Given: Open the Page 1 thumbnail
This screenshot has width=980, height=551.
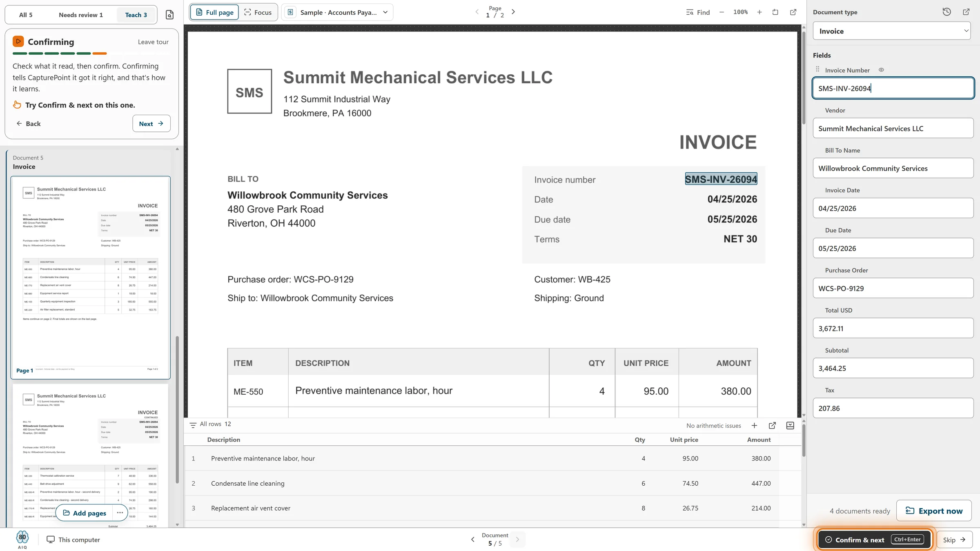Looking at the screenshot, I should point(91,278).
